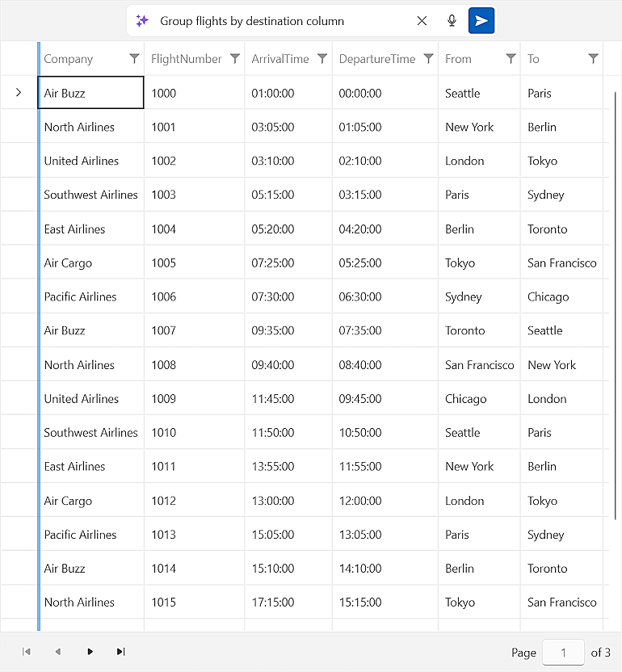This screenshot has width=622, height=672.
Task: Sort by the DepartureTime column header
Action: tap(376, 59)
